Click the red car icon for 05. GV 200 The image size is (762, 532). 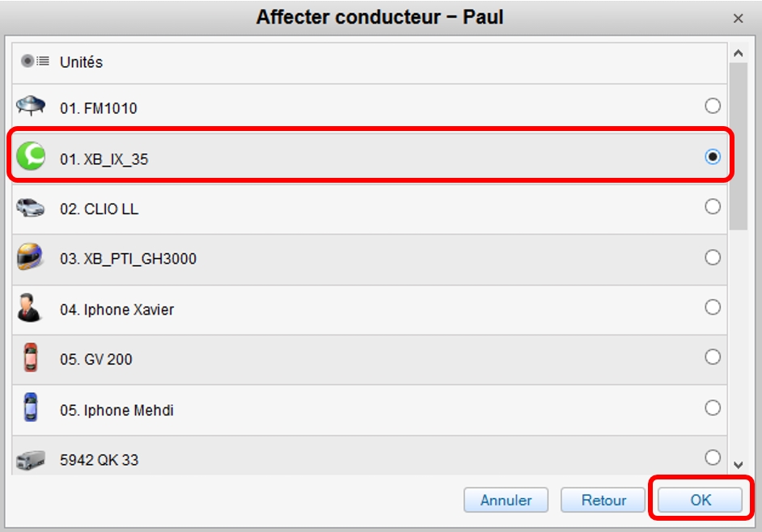[x=31, y=357]
